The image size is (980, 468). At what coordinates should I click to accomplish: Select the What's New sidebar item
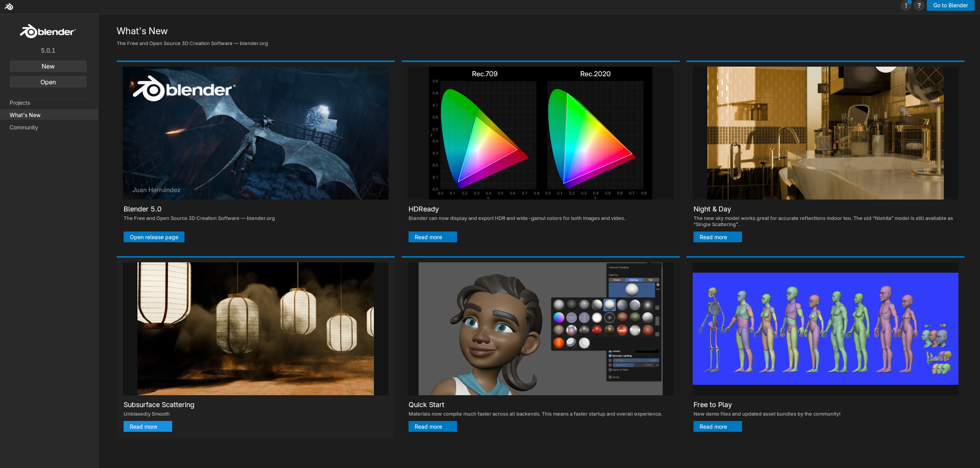[x=25, y=115]
